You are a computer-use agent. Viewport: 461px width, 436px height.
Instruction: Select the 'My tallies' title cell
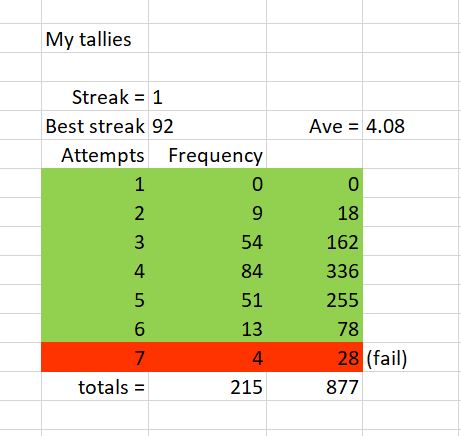point(95,38)
